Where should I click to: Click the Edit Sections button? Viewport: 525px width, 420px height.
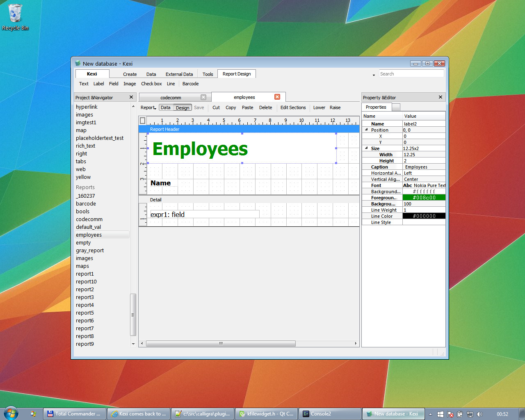(293, 107)
